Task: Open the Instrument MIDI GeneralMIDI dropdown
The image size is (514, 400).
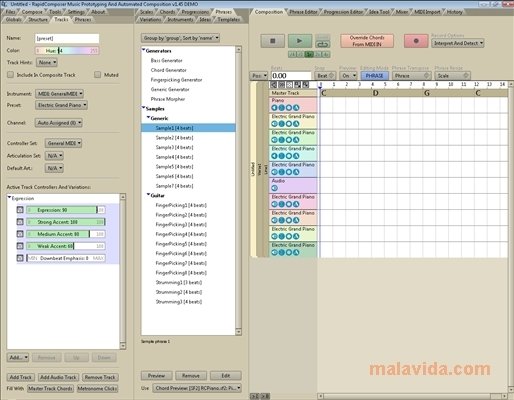Action: click(60, 94)
